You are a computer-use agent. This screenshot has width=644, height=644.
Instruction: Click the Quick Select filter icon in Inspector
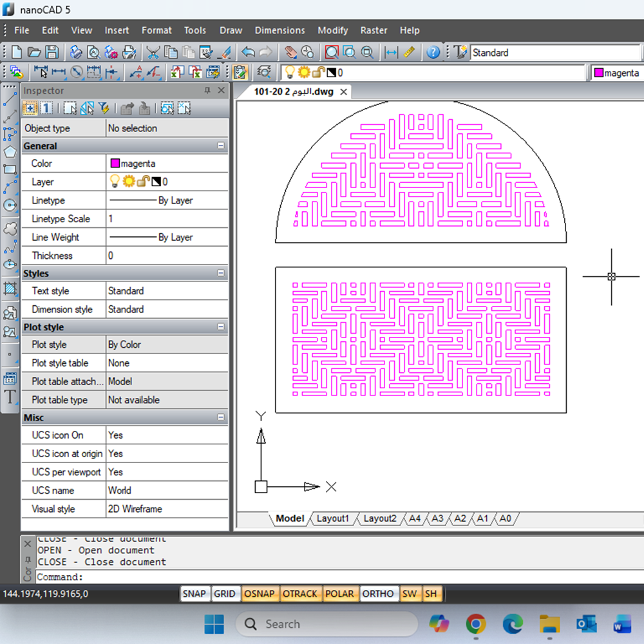pyautogui.click(x=104, y=108)
